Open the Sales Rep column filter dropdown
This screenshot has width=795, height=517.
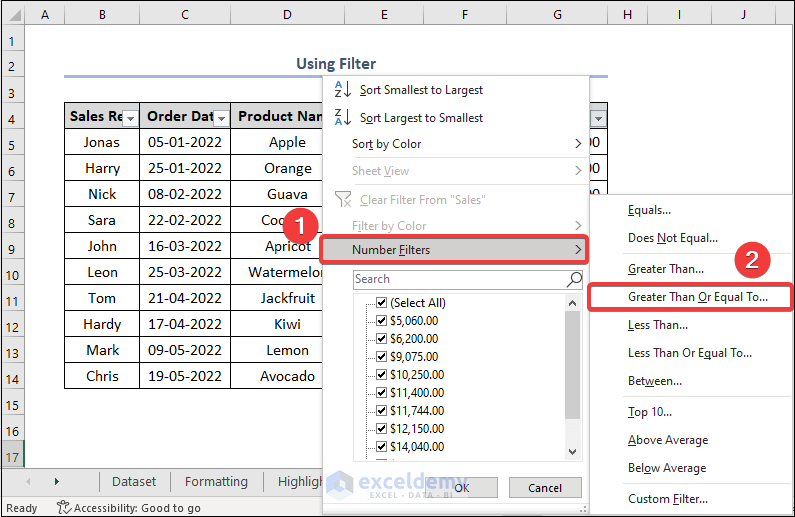click(x=129, y=118)
